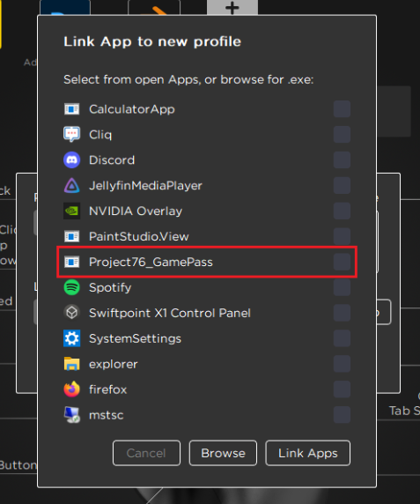Image resolution: width=420 pixels, height=504 pixels.
Task: Tick the CalculatorApp checkbox
Action: tap(342, 109)
